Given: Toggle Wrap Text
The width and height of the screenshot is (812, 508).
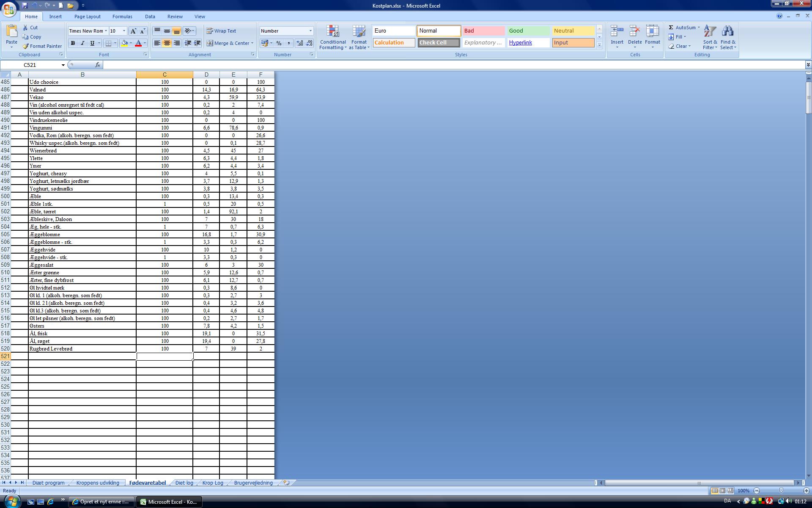Looking at the screenshot, I should click(221, 31).
